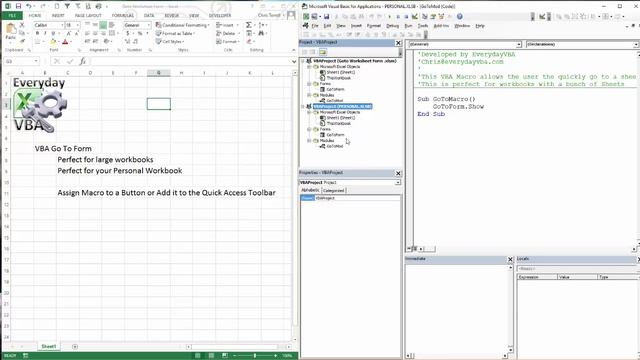The image size is (640, 360).
Task: Add a new sheet with plus button
Action: 75,347
